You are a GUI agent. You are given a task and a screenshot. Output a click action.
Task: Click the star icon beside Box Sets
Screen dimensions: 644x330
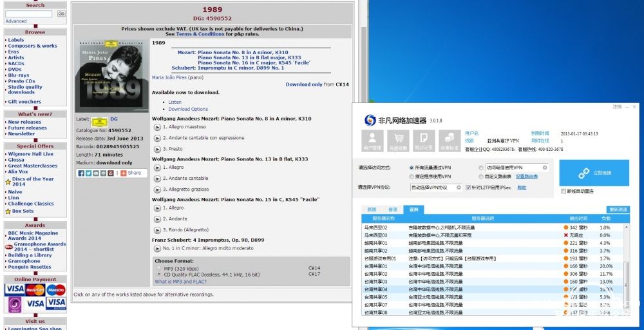point(8,211)
